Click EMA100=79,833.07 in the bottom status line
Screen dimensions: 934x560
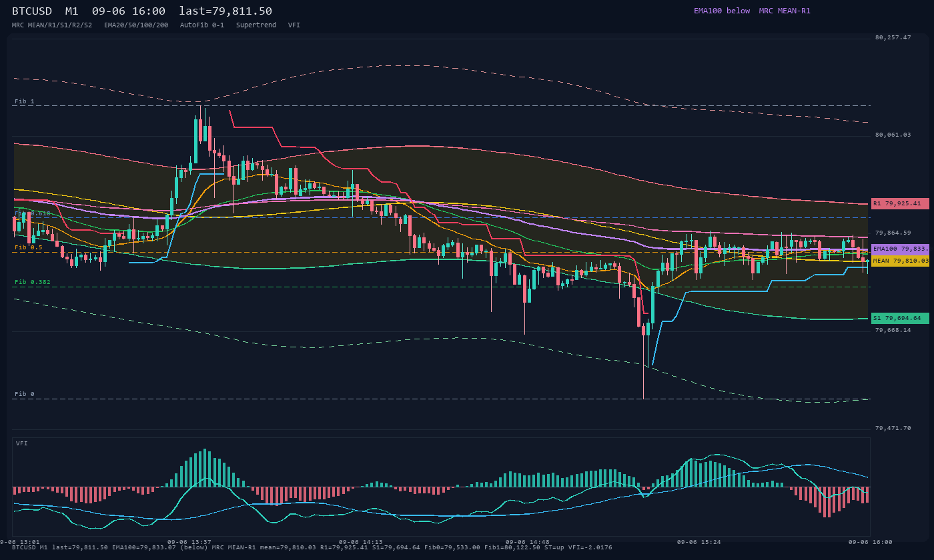click(144, 547)
